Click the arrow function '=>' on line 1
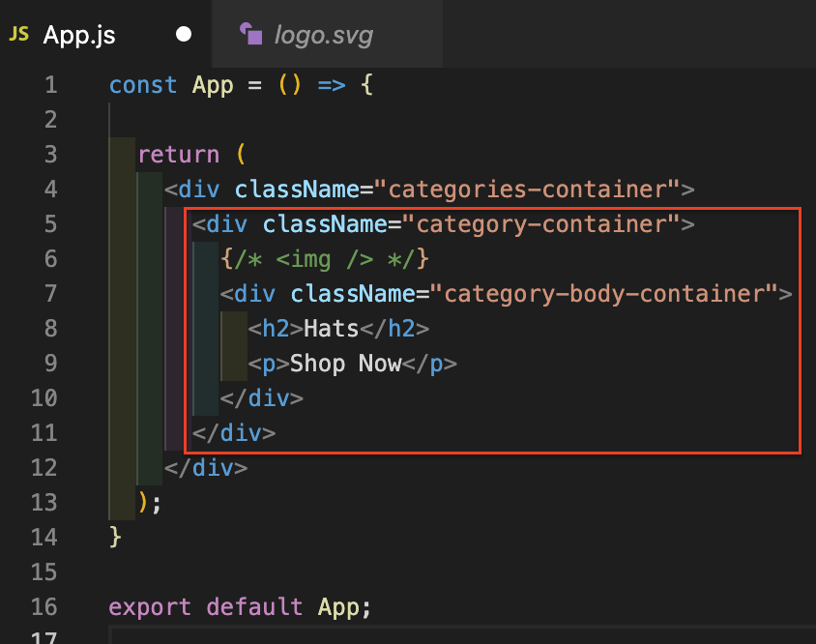816x644 pixels. [x=332, y=85]
